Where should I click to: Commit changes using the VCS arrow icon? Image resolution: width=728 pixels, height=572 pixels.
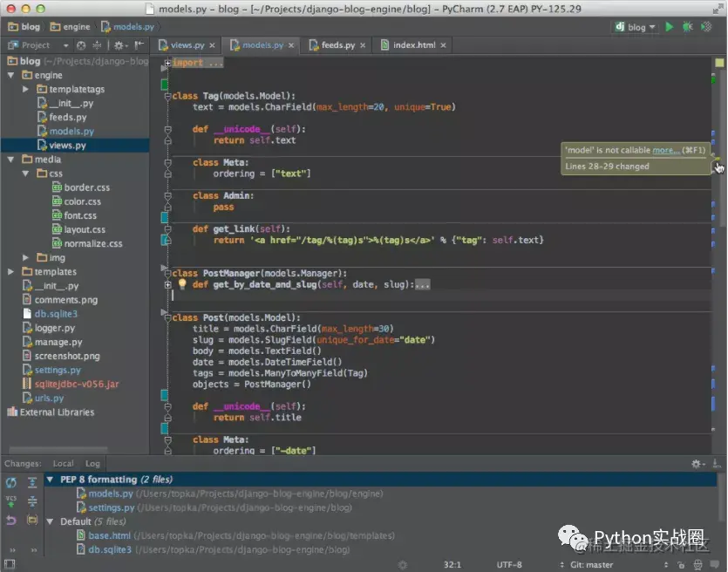tap(11, 501)
